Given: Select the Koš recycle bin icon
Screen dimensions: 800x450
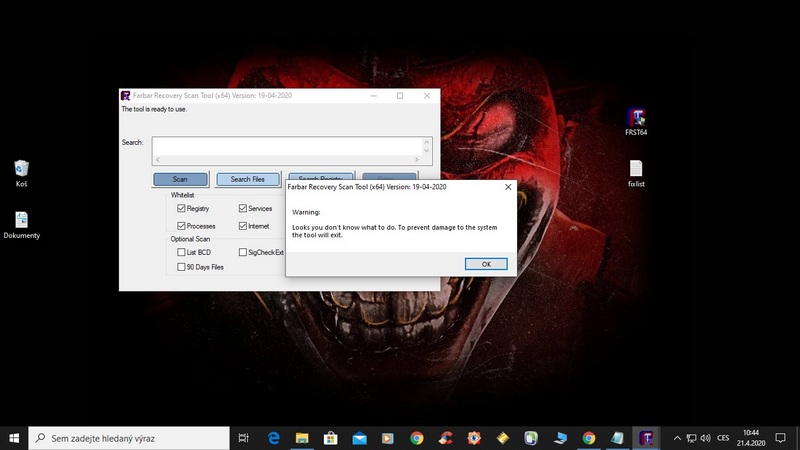Looking at the screenshot, I should pos(21,173).
